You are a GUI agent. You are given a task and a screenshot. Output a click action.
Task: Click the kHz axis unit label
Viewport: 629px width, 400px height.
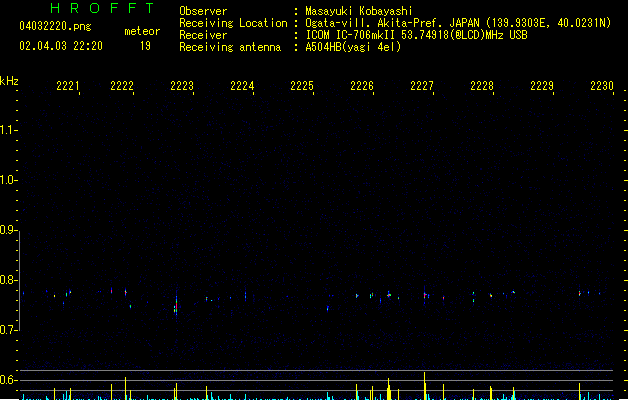click(9, 81)
